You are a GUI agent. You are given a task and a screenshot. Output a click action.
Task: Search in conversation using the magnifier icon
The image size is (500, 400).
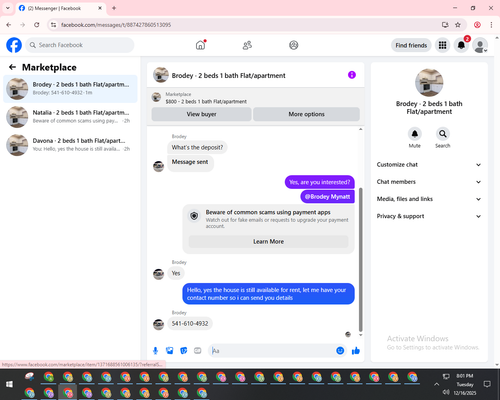(443, 134)
